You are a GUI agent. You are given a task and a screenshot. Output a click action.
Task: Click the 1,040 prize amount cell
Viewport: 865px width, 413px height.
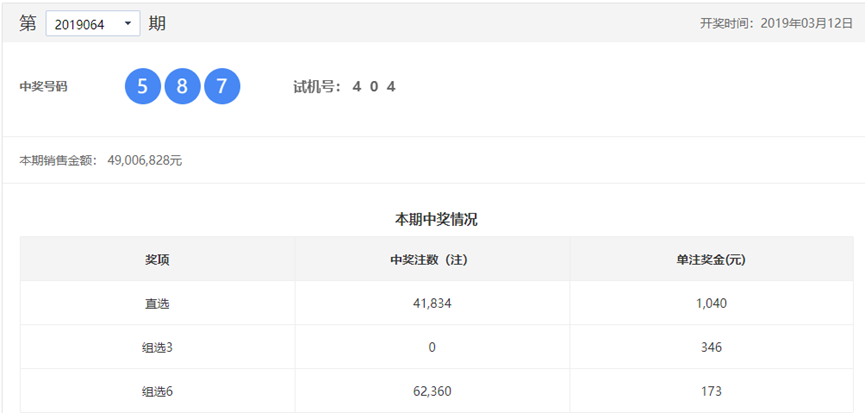(711, 303)
